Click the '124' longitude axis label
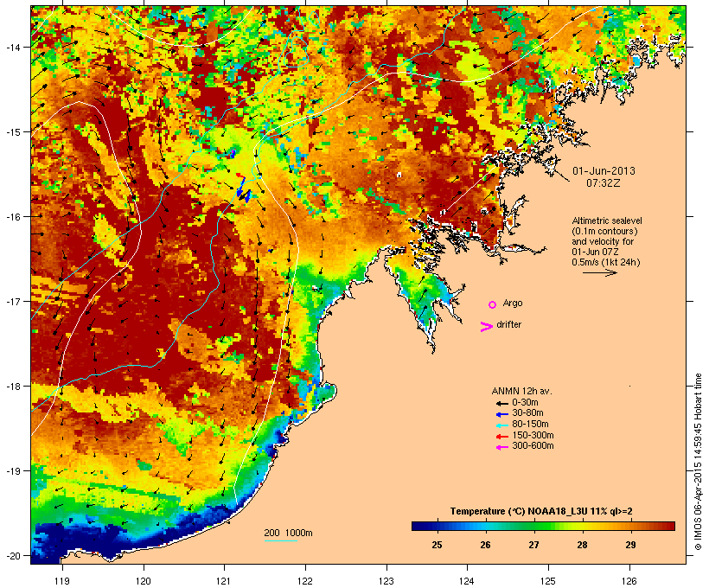The width and height of the screenshot is (709, 588). click(467, 581)
